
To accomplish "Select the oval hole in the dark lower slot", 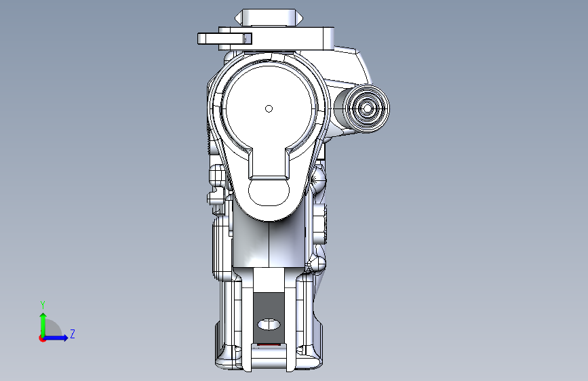I will (269, 324).
